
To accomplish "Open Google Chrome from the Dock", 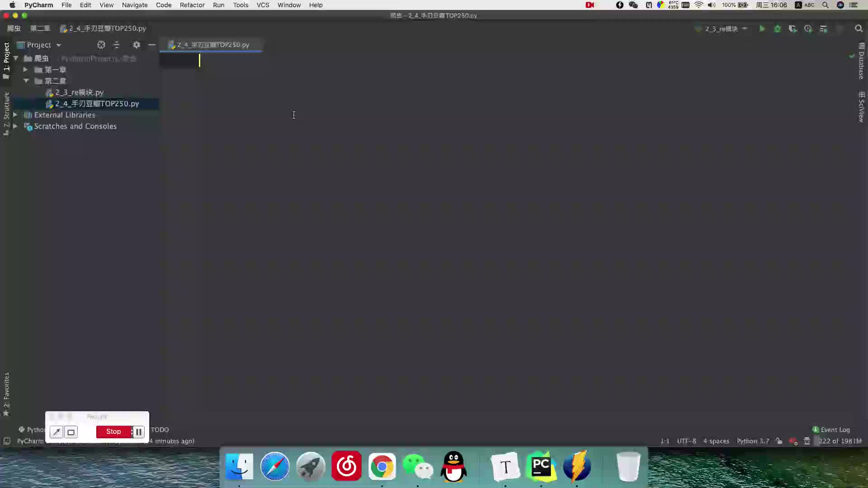I will click(382, 466).
